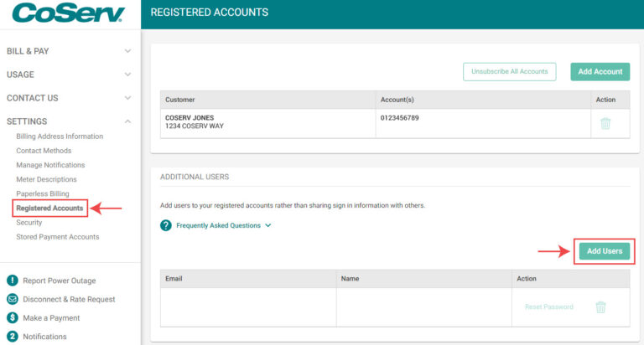Click the Make a Payment dollar icon
The width and height of the screenshot is (644, 345).
click(x=13, y=317)
